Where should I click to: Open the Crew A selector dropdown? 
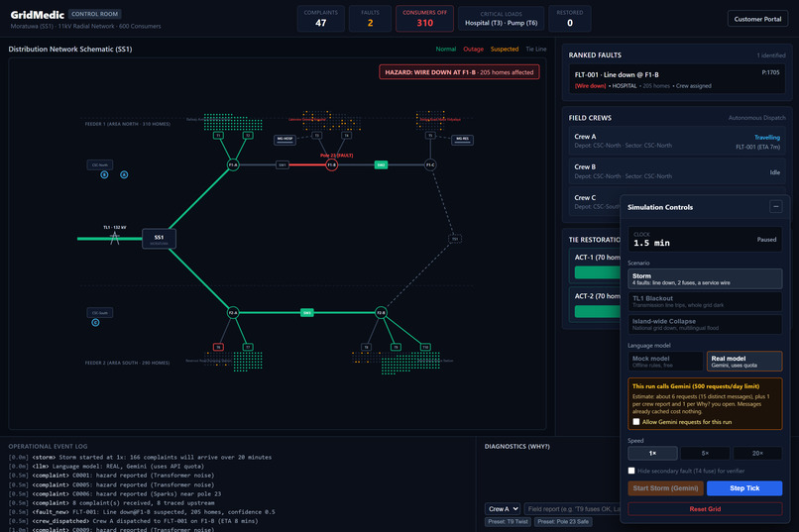click(503, 508)
